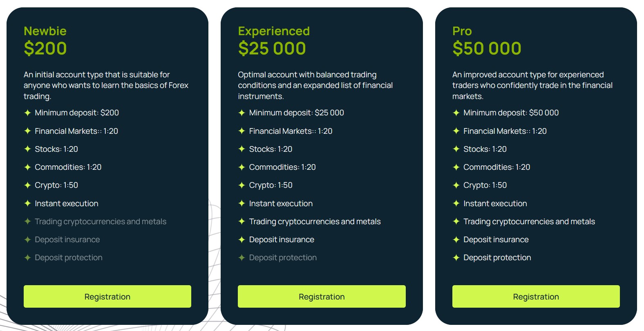Image resolution: width=644 pixels, height=331 pixels.
Task: Click star icon beside Newbie Minimum deposit: $200
Action: (27, 113)
